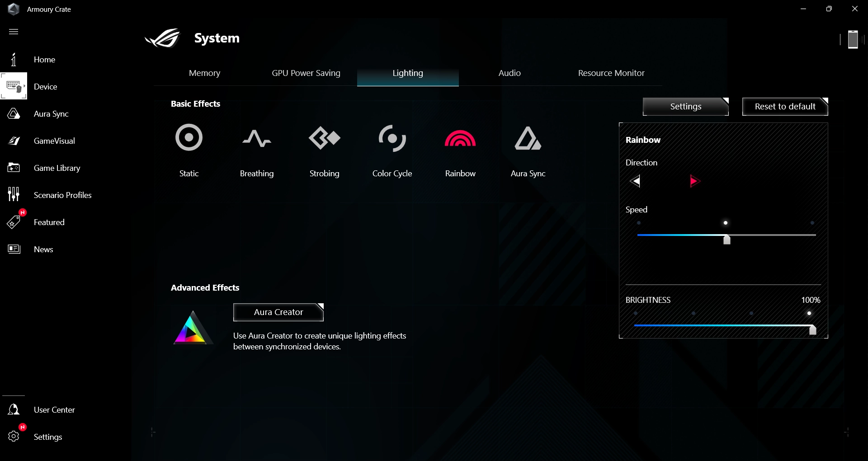
Task: Click the Speed slider handle
Action: click(727, 240)
